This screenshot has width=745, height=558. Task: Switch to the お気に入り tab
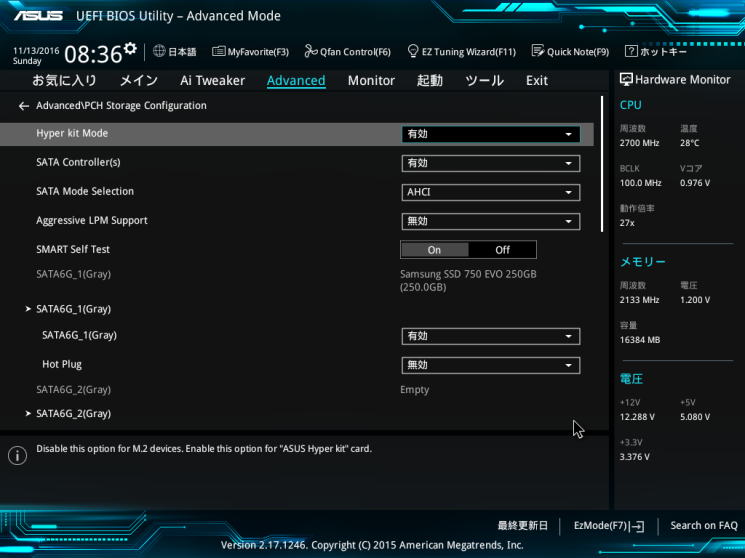coord(64,80)
